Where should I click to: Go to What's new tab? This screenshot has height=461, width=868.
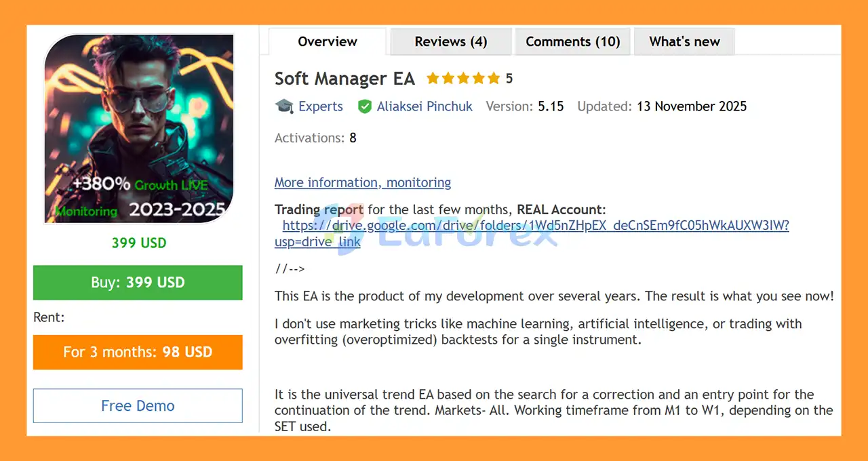click(x=684, y=41)
